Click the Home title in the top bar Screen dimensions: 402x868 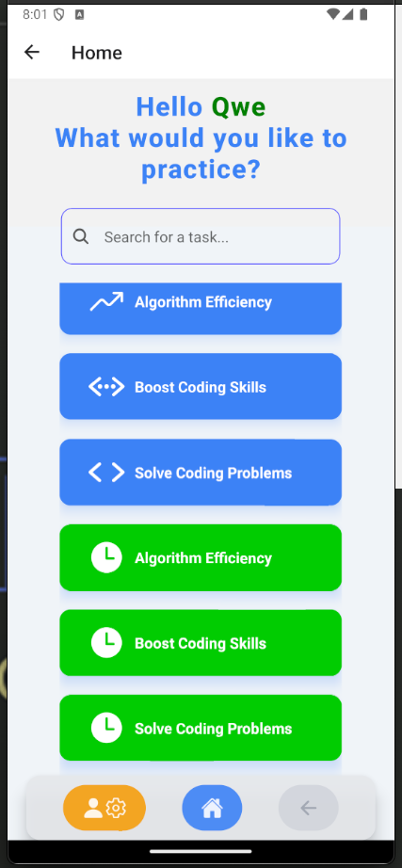tap(97, 53)
